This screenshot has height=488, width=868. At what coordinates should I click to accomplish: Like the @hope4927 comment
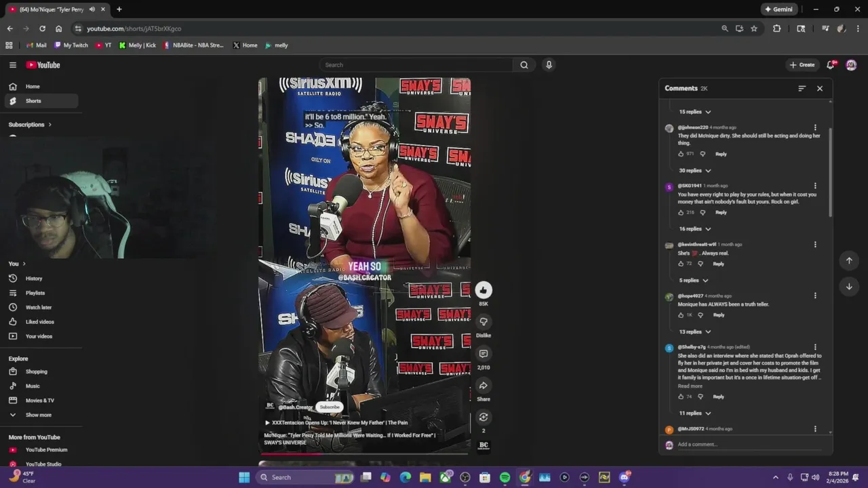point(681,315)
